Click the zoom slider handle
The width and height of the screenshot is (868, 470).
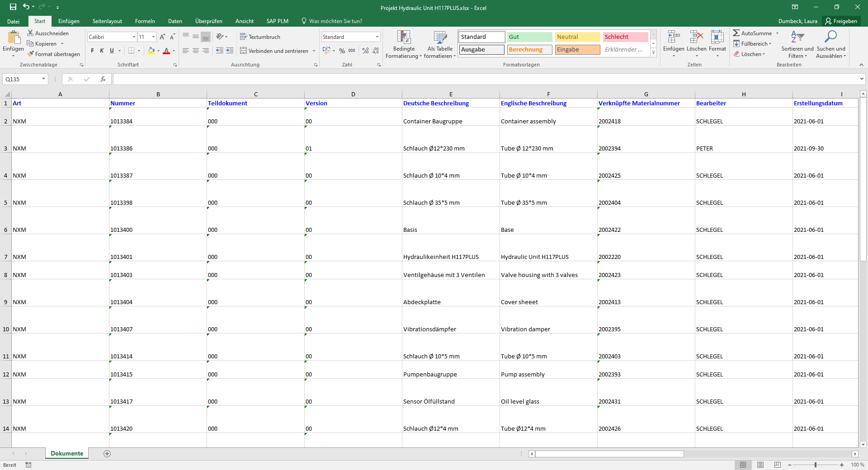[x=816, y=465]
